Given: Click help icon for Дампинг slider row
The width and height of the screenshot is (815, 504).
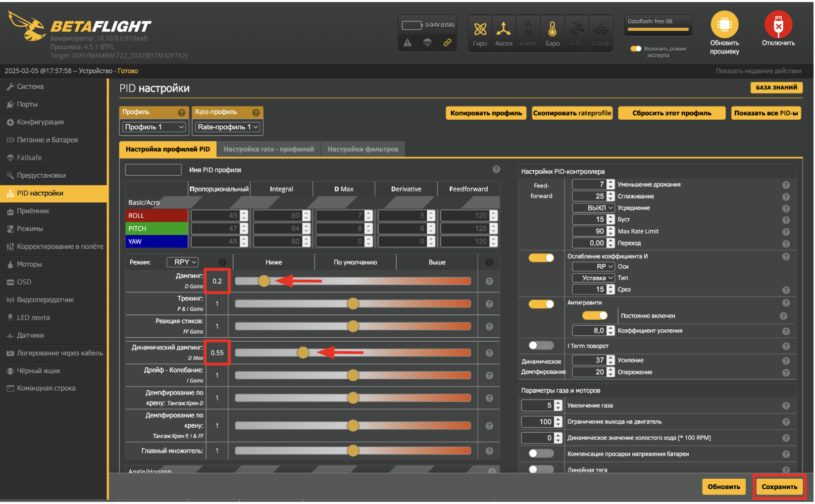Looking at the screenshot, I should pyautogui.click(x=489, y=281).
